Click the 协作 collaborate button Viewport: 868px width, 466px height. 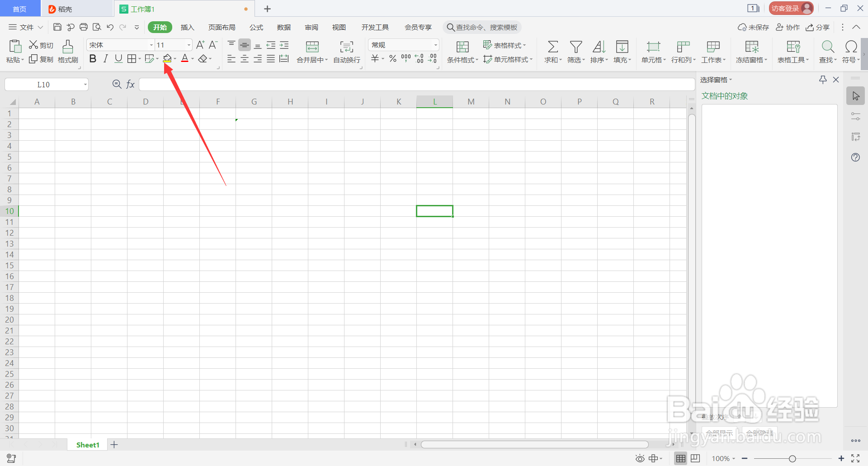[788, 27]
